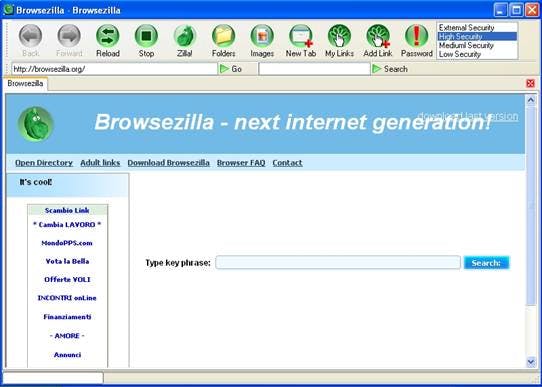Click download last version link

(x=468, y=116)
